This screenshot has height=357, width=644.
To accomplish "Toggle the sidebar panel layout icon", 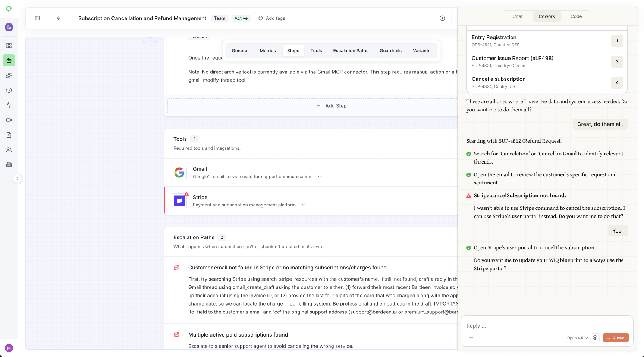I will [37, 18].
